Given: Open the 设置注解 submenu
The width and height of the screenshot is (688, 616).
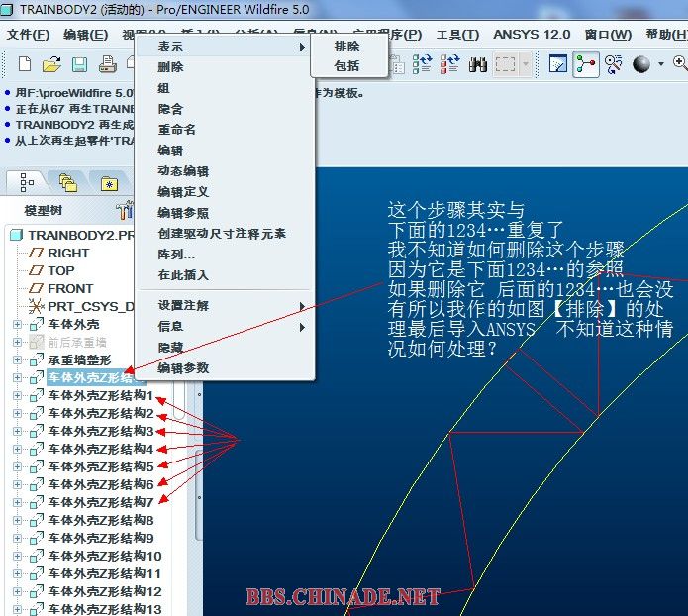Looking at the screenshot, I should [225, 306].
